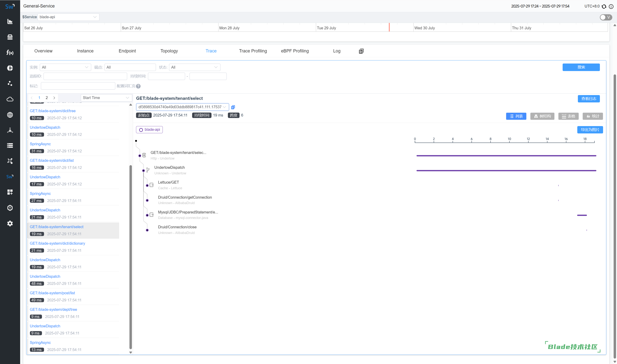
Task: Toggle the V switch at top right
Action: point(606,17)
